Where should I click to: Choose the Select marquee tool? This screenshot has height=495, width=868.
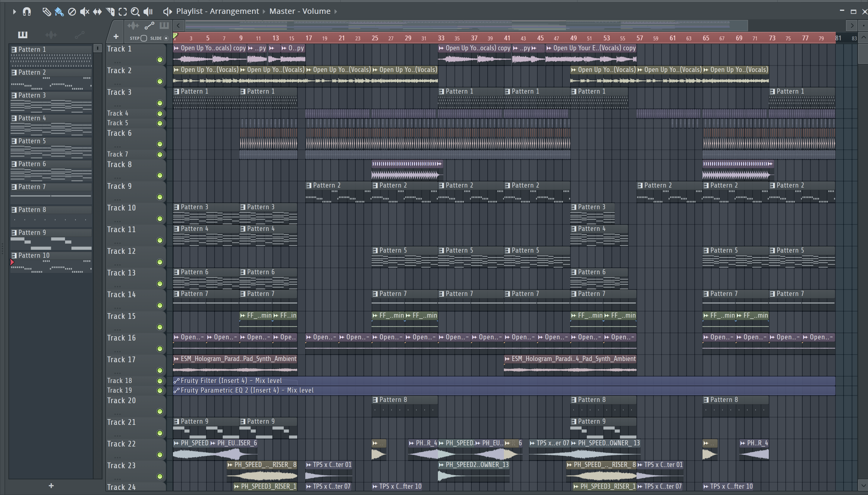point(122,12)
